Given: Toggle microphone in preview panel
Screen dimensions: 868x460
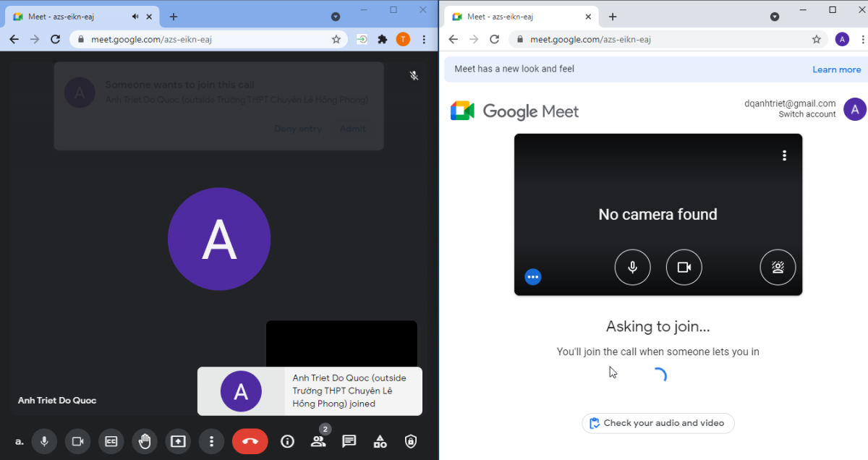Looking at the screenshot, I should (x=633, y=268).
